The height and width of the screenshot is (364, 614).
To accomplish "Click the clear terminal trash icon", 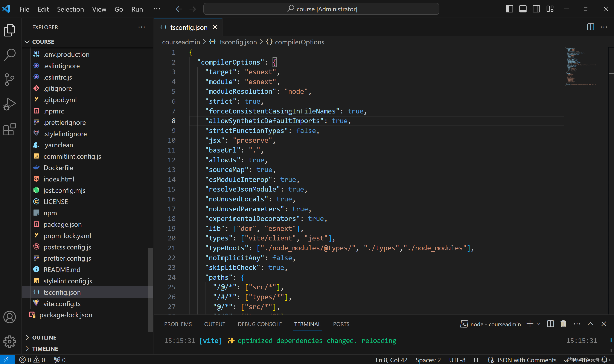I will click(563, 324).
